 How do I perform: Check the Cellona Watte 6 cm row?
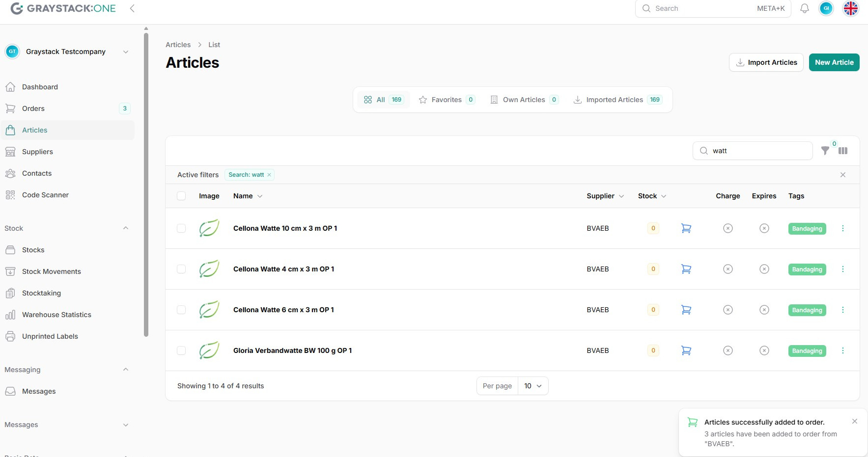(x=181, y=310)
